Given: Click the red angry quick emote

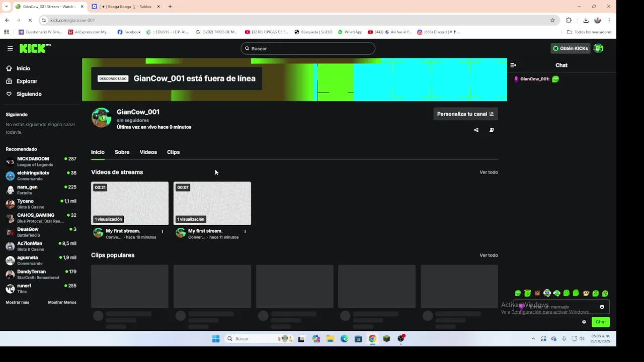Looking at the screenshot, I should pos(537,293).
